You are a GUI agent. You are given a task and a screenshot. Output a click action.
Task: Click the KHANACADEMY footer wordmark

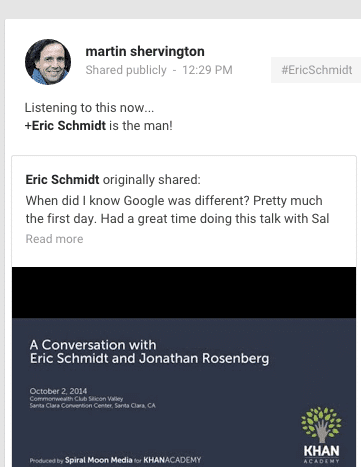(x=172, y=460)
